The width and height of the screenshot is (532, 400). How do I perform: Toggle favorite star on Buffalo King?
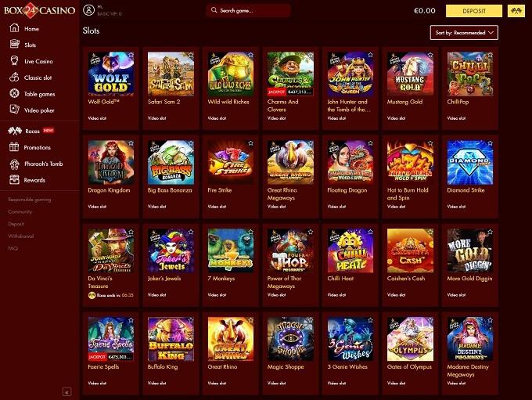click(191, 320)
